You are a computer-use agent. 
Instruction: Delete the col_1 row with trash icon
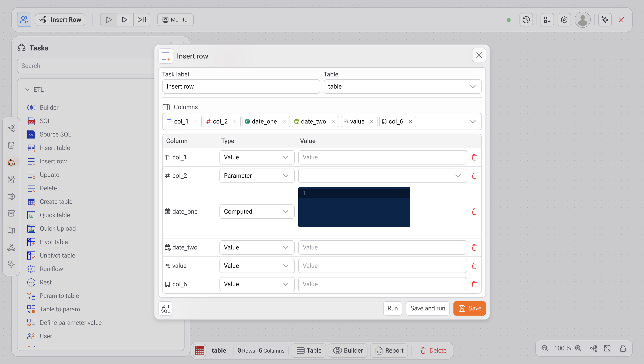474,157
